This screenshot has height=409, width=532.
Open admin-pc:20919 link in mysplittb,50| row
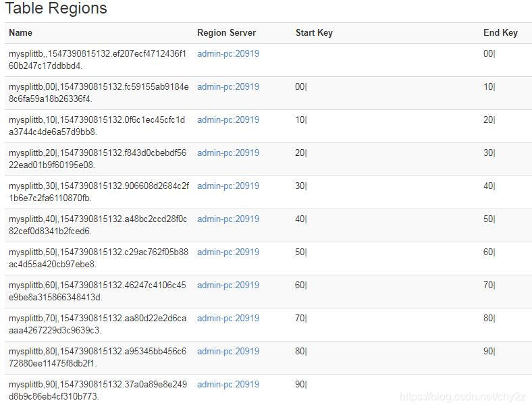click(x=228, y=252)
